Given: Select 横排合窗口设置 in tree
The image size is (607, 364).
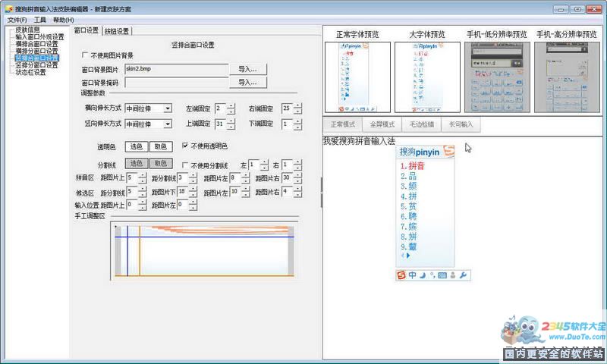Looking at the screenshot, I should click(x=36, y=44).
